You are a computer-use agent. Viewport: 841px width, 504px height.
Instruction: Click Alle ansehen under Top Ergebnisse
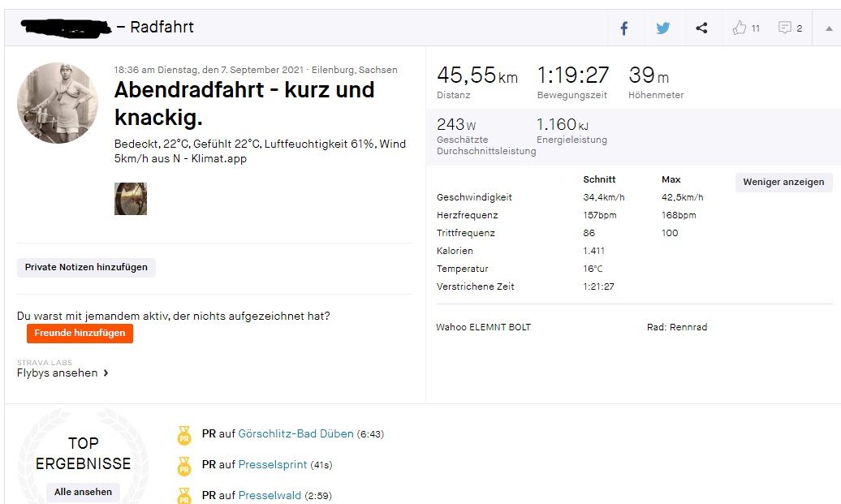[x=83, y=492]
